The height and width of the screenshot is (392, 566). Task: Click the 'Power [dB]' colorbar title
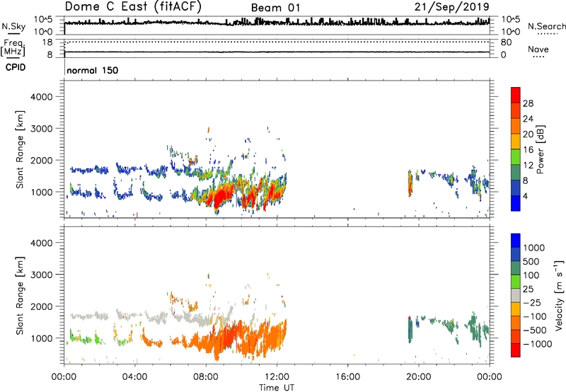coord(540,149)
